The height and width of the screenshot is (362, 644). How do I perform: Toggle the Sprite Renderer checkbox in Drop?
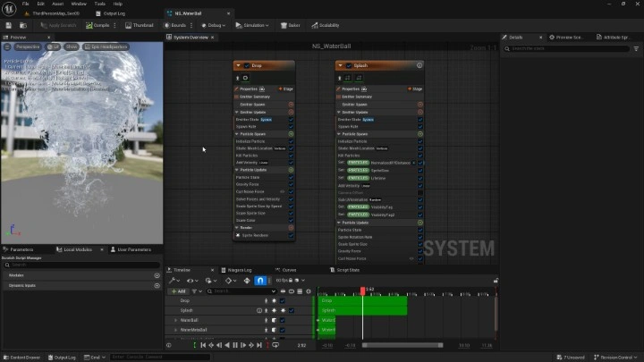tap(291, 235)
